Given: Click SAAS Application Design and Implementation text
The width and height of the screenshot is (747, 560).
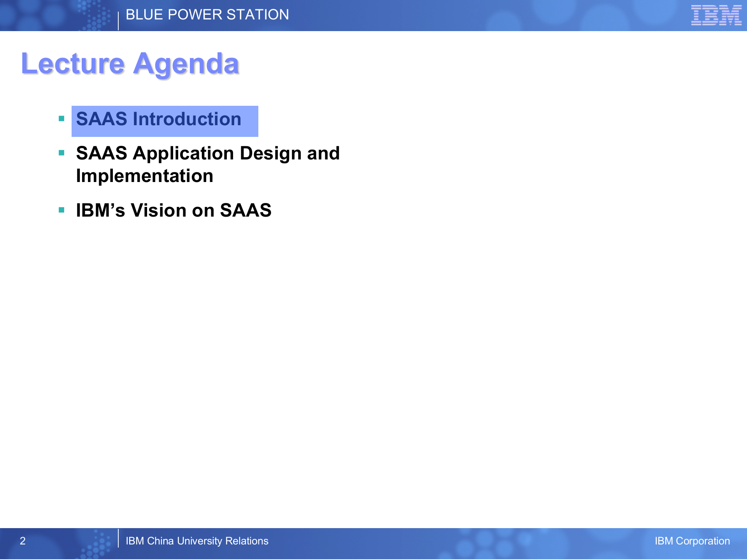Looking at the screenshot, I should coord(208,153).
